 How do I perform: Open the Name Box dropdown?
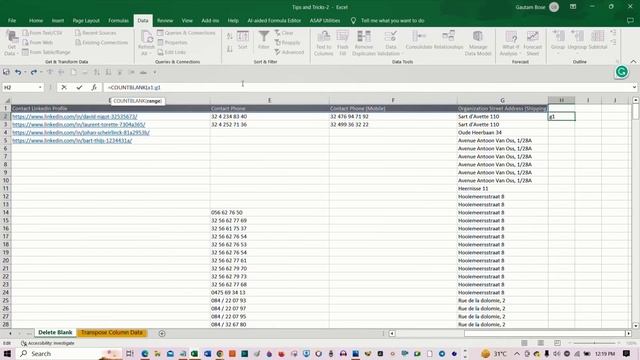coord(40,87)
